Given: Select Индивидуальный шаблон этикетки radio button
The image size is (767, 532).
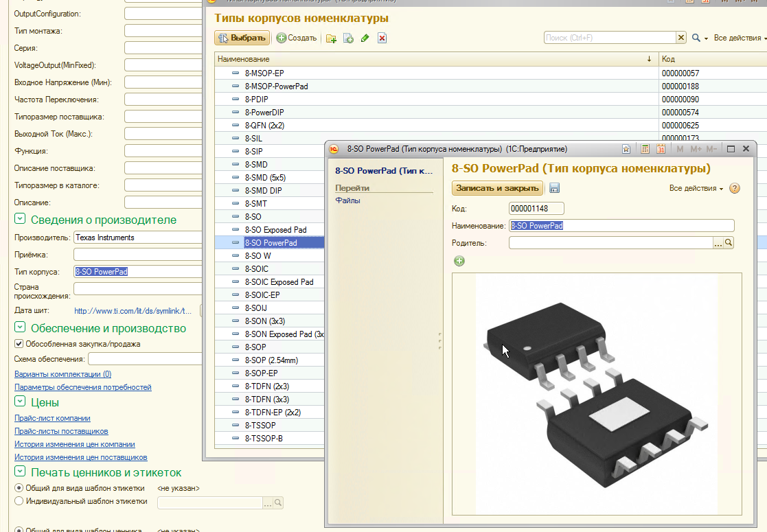Looking at the screenshot, I should point(19,502).
